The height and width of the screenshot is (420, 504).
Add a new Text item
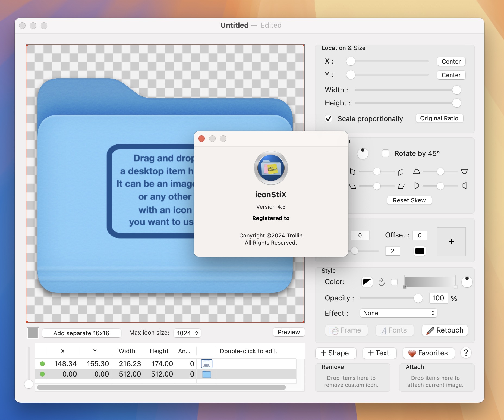pyautogui.click(x=379, y=353)
